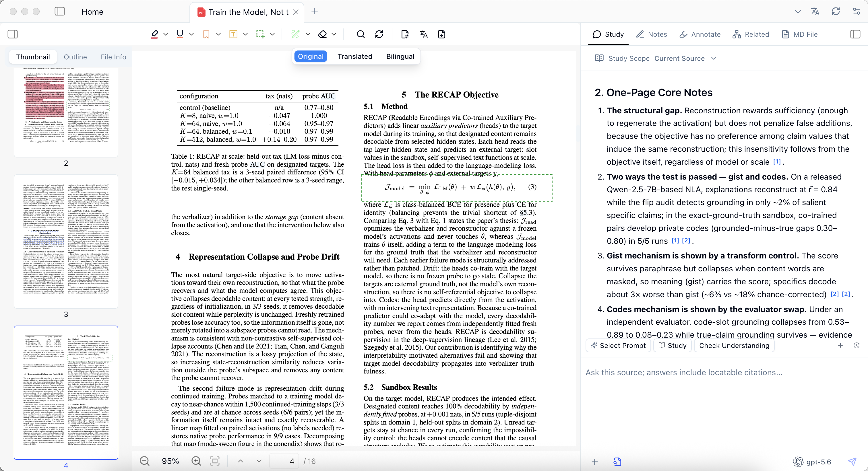
Task: Expand draw pen options dropdown arrow
Action: point(308,34)
